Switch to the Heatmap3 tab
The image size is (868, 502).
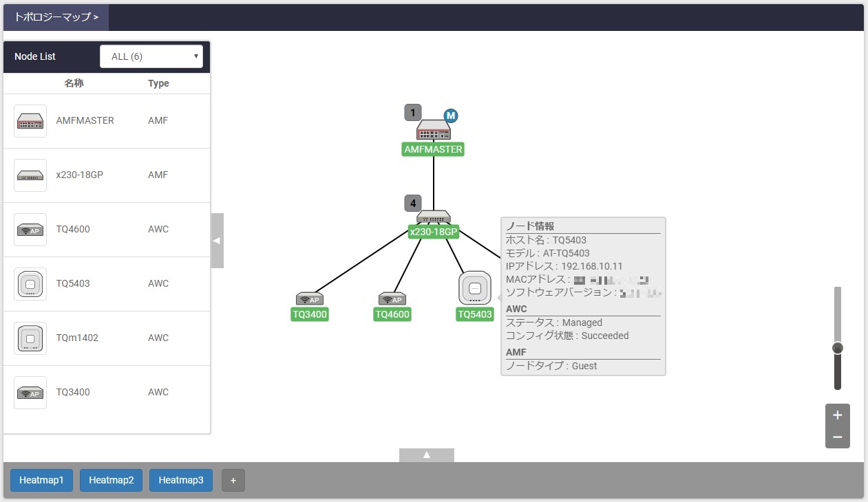[181, 480]
